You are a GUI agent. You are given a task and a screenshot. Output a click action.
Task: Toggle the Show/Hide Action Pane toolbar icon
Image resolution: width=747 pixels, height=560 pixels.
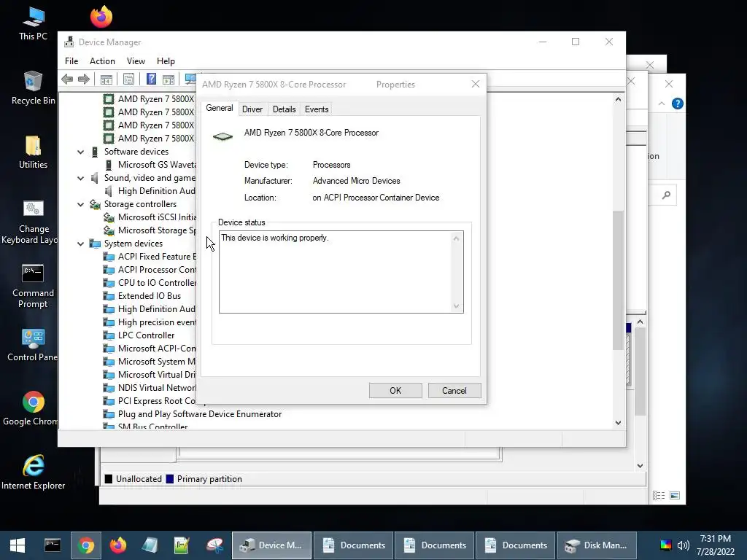169,79
